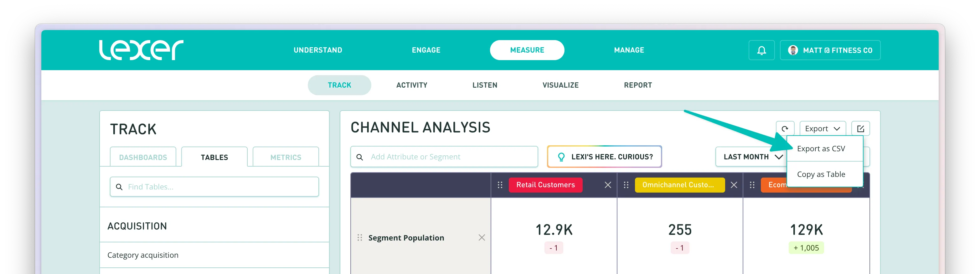The width and height of the screenshot is (980, 274).
Task: Click the TRACK panel heading
Action: click(133, 129)
